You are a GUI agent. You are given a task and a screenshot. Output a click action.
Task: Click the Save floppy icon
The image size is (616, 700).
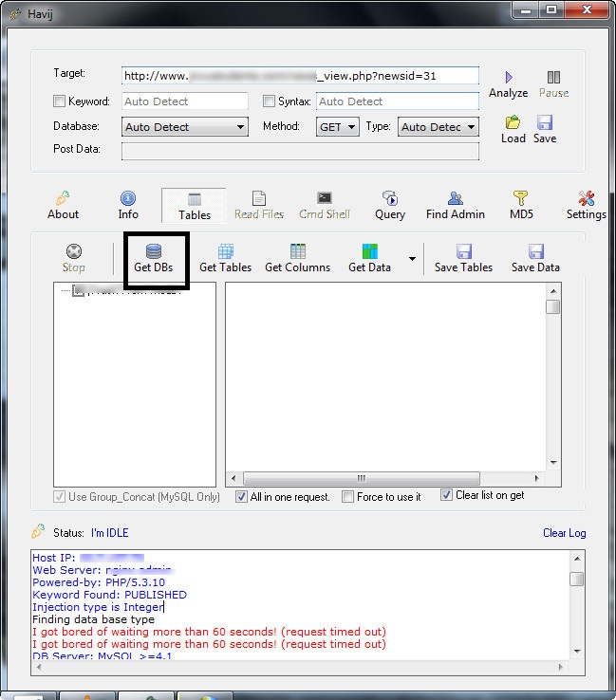[x=545, y=122]
